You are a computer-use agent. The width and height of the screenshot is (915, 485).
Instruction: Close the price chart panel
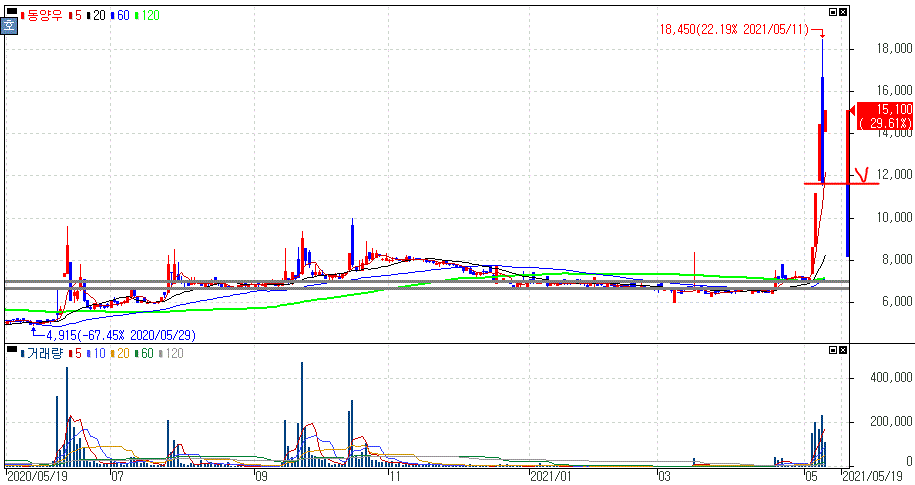843,12
